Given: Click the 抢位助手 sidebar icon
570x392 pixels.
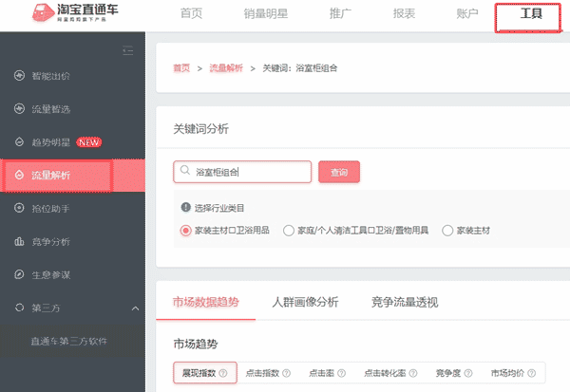Looking at the screenshot, I should [19, 208].
